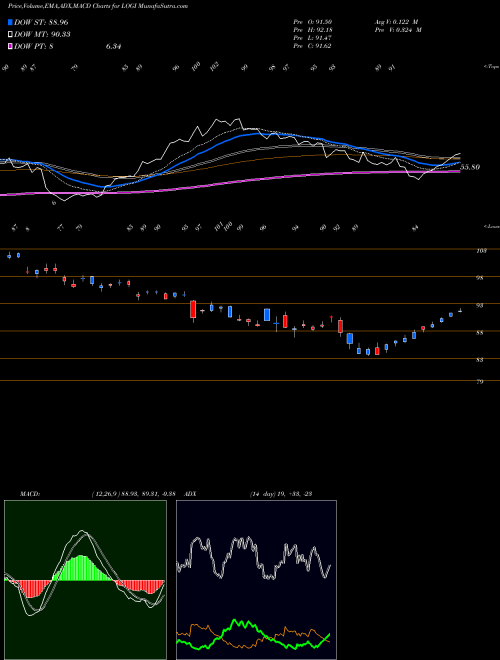The width and height of the screenshot is (500, 660).
Task: Open the green MACD histogram chart panel
Action: click(x=85, y=580)
